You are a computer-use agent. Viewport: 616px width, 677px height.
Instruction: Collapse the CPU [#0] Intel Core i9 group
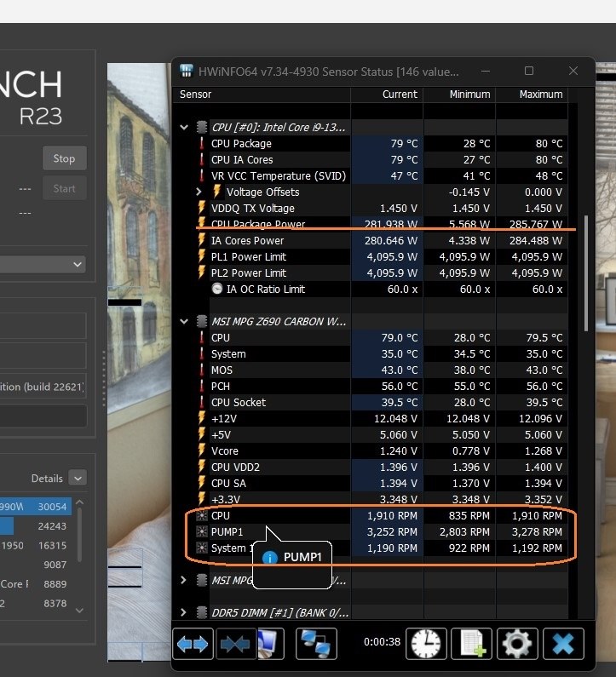coord(184,128)
